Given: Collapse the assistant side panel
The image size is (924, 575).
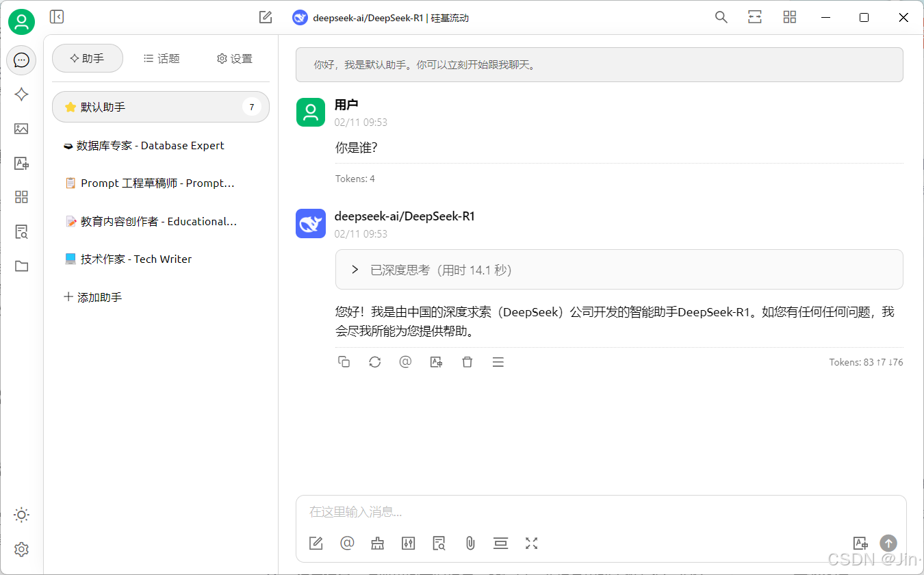Looking at the screenshot, I should click(57, 17).
